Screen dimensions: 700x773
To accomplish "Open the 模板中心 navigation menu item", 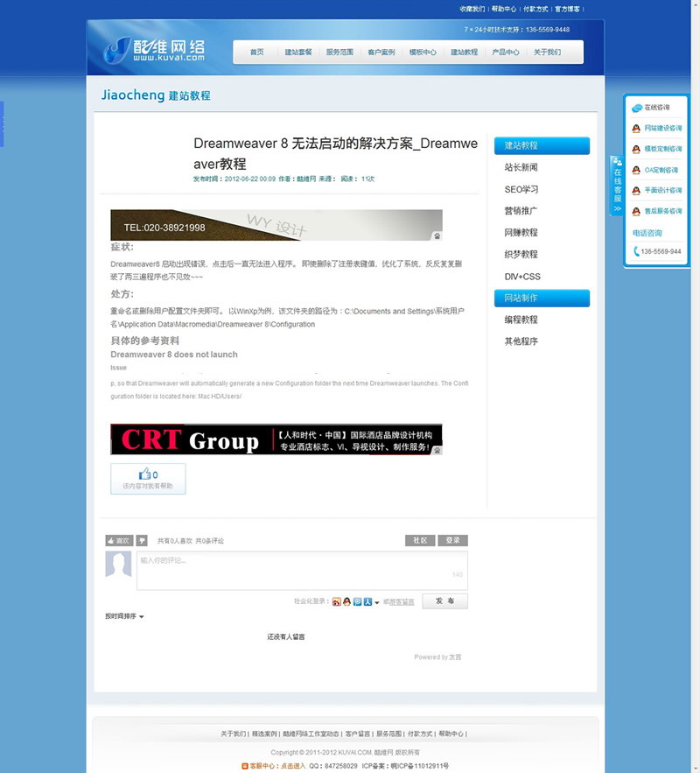I will [x=423, y=53].
